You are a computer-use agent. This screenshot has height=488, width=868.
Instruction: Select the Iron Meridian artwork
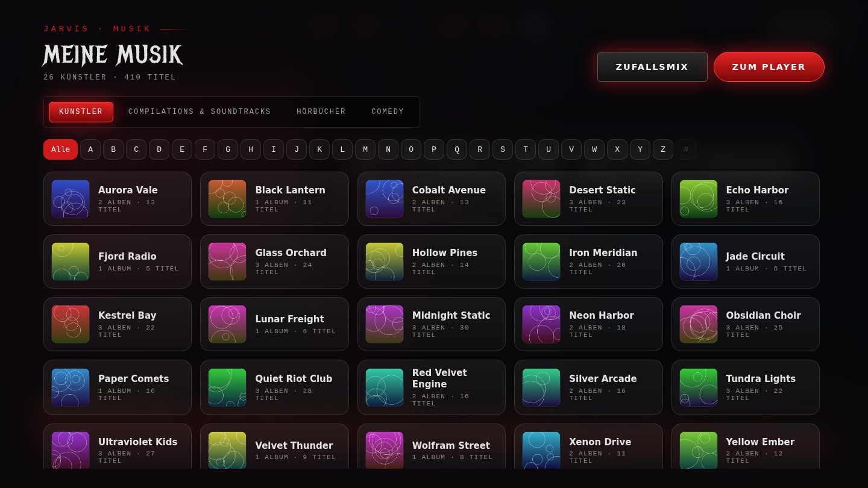pos(541,261)
